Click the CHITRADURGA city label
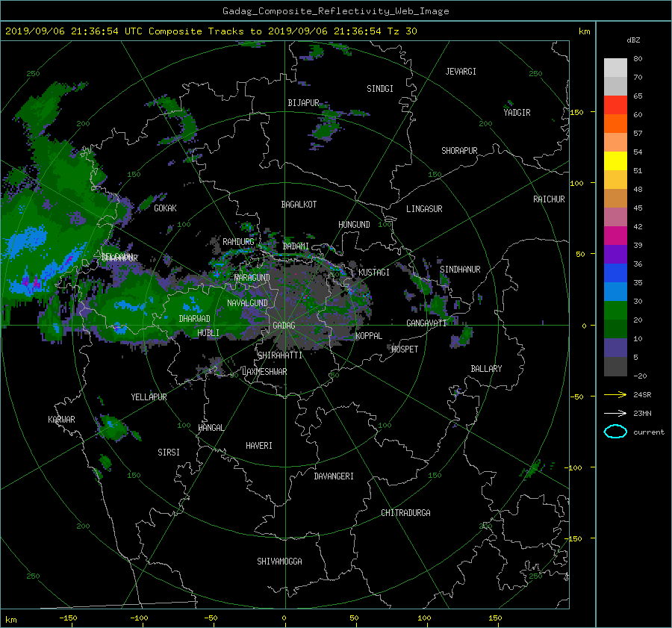 pos(406,513)
